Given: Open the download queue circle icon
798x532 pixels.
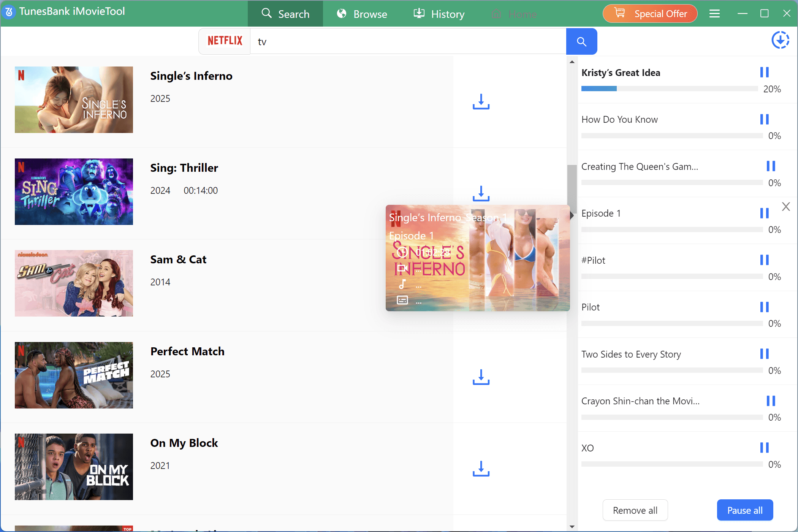Looking at the screenshot, I should [780, 40].
